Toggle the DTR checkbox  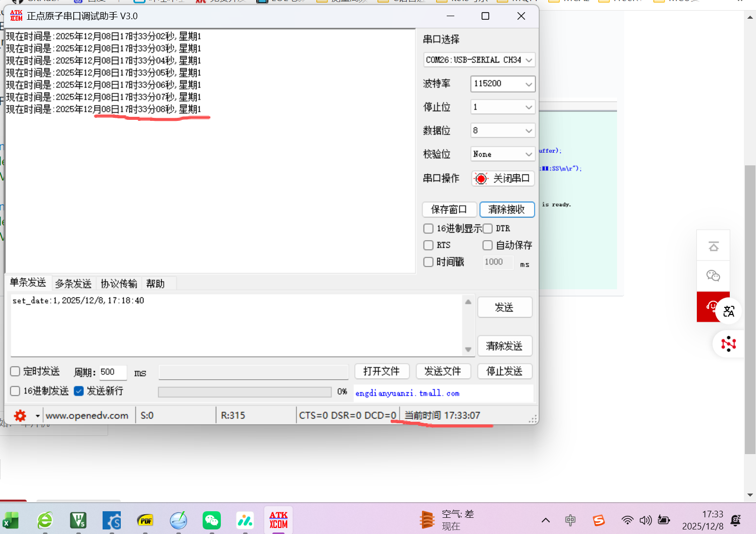pos(488,229)
